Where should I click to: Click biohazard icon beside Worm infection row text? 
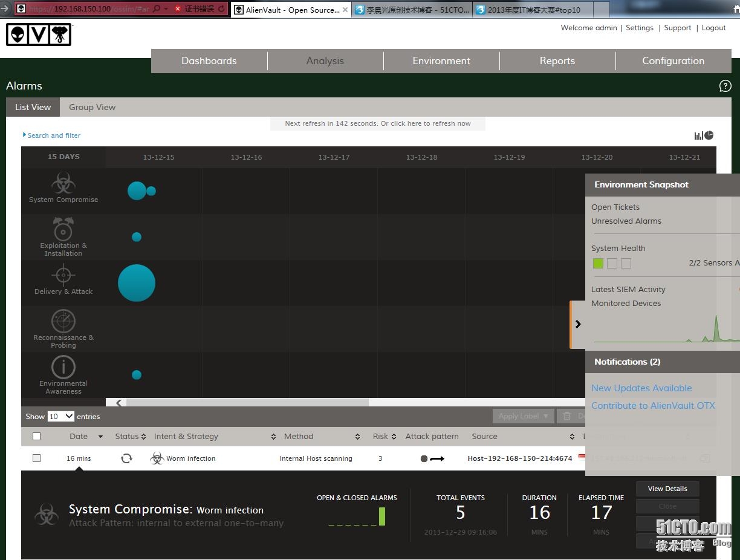(x=157, y=458)
